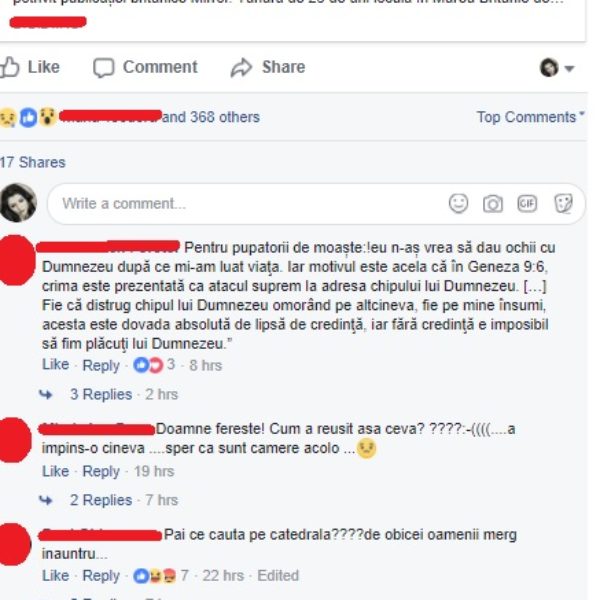Attach a photo with the camera icon
This screenshot has width=600, height=600.
pos(492,204)
